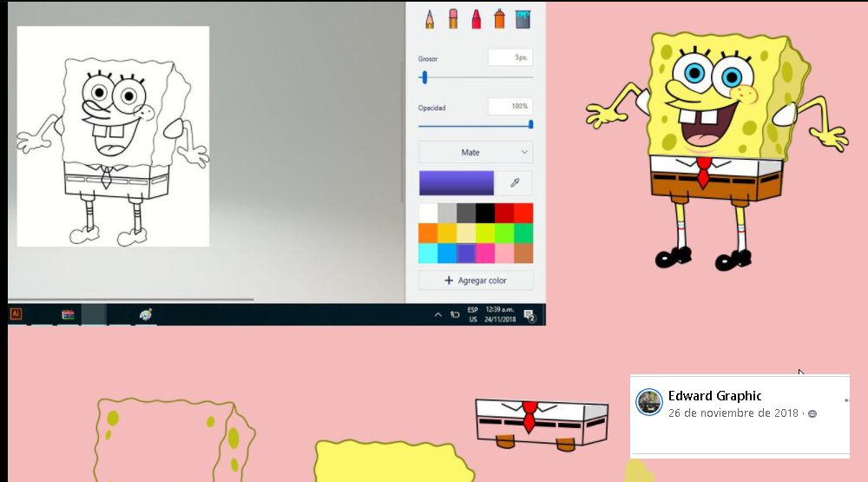Open WinRAR books icon in taskbar

click(x=68, y=314)
